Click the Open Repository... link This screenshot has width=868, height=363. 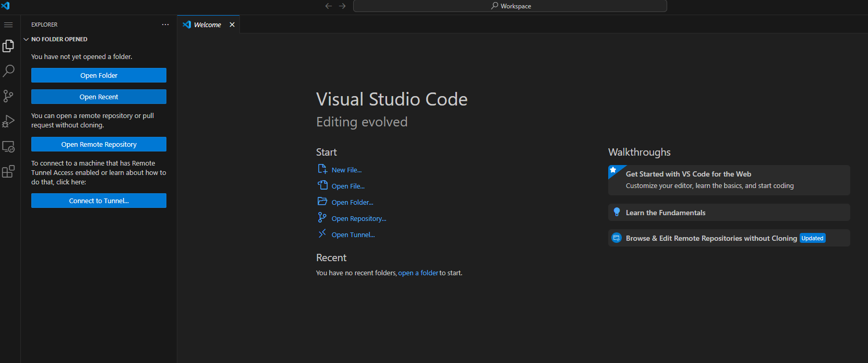click(359, 218)
